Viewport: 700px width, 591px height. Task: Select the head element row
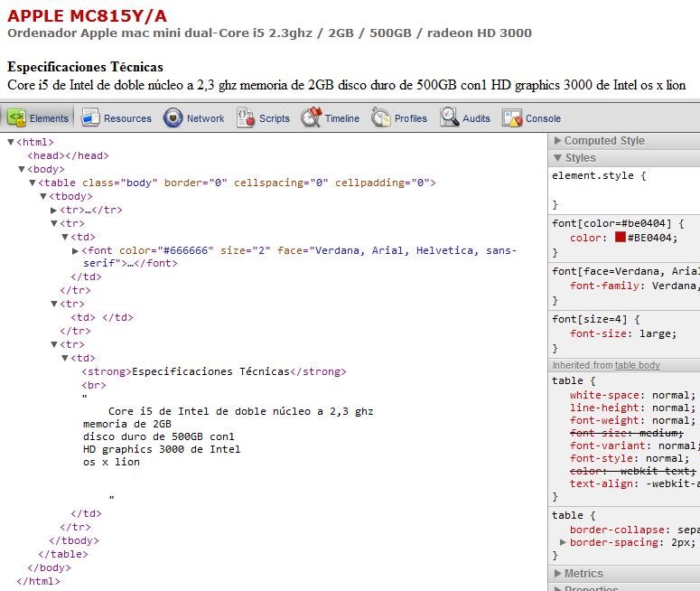coord(68,155)
